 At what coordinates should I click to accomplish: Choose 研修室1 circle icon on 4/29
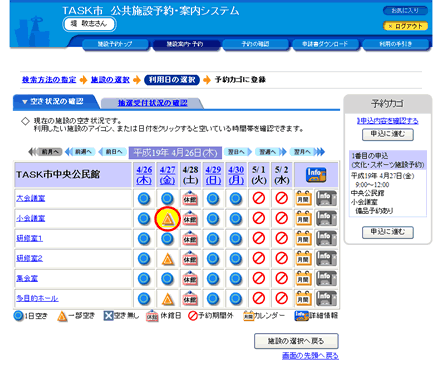click(213, 239)
